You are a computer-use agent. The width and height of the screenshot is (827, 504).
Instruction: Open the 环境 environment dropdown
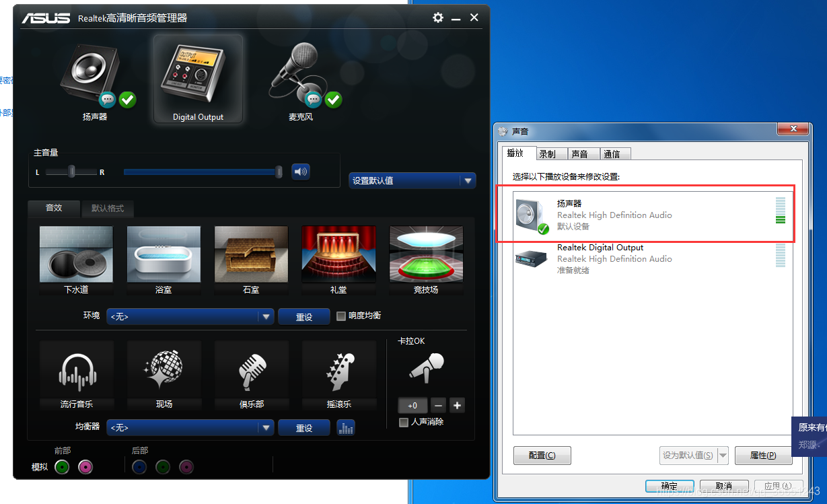(x=190, y=316)
